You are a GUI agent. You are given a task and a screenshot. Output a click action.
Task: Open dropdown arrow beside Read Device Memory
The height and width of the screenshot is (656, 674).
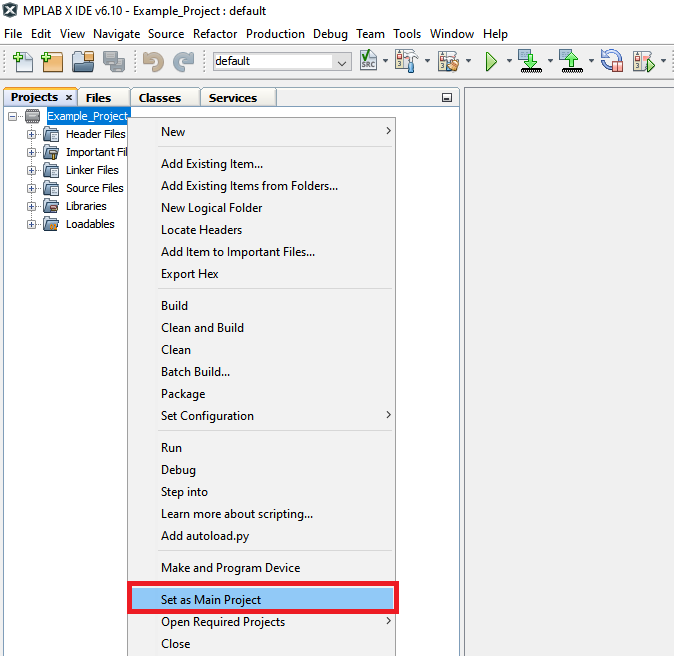591,61
